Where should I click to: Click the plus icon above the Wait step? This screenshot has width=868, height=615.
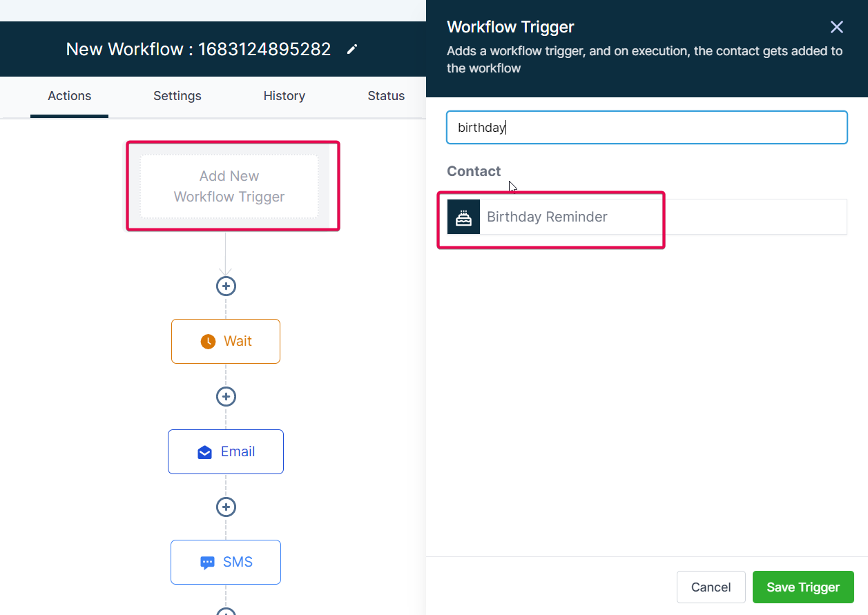click(x=226, y=286)
